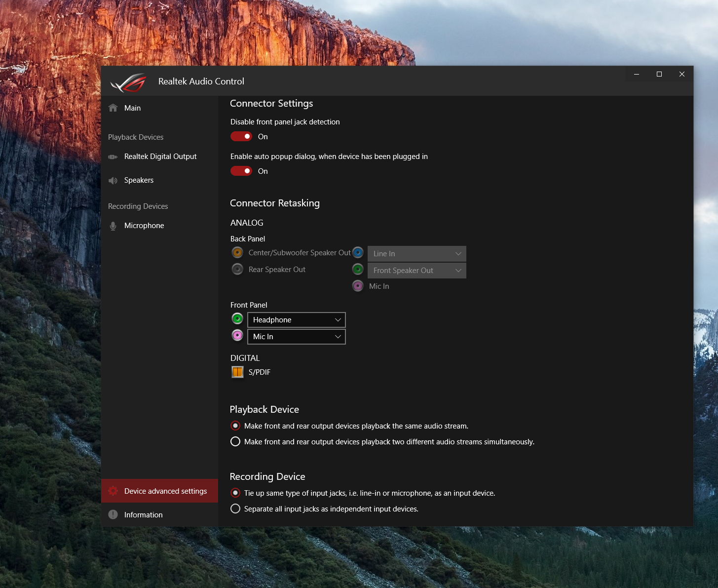Image resolution: width=718 pixels, height=588 pixels.
Task: Open the Line In back panel dropdown
Action: pyautogui.click(x=417, y=254)
